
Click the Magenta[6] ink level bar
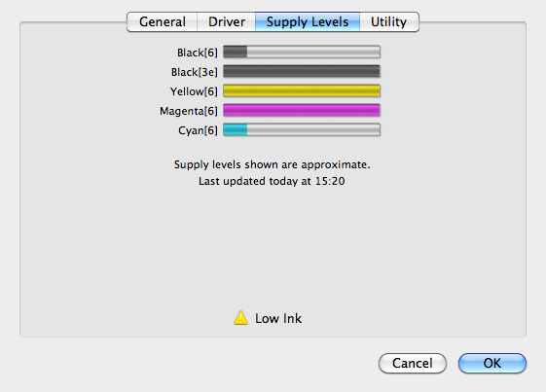point(302,110)
